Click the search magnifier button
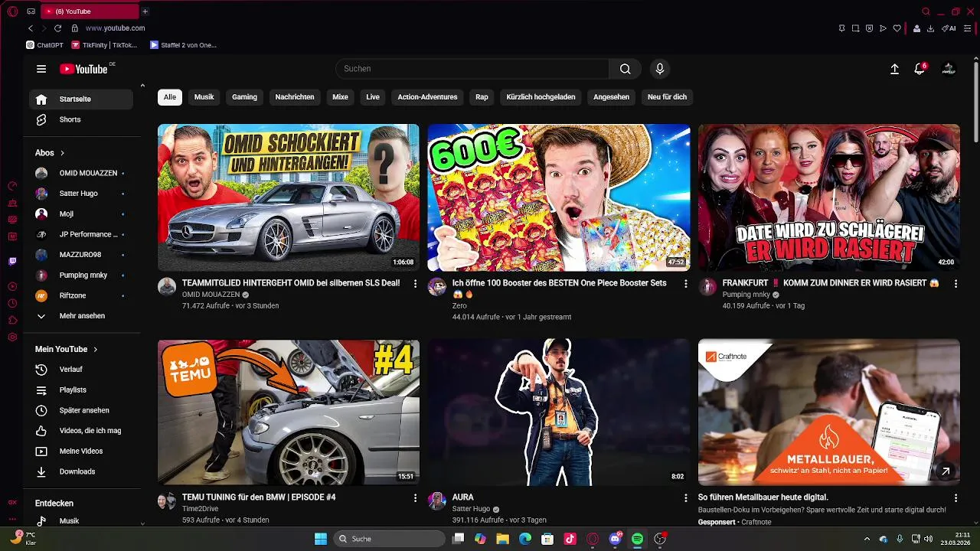 click(x=626, y=69)
